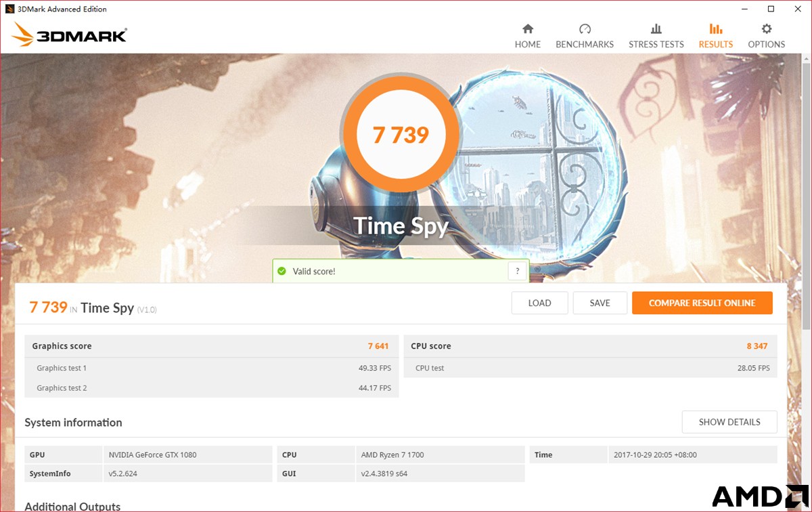This screenshot has height=512, width=812.
Task: Click SystemInfo version v5.2.624
Action: [x=123, y=473]
